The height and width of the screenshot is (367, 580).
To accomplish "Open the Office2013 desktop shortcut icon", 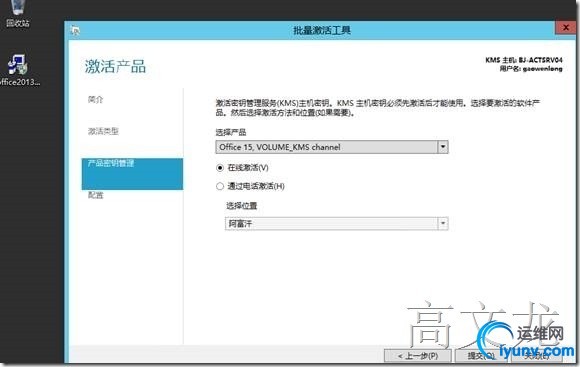I will pos(17,70).
